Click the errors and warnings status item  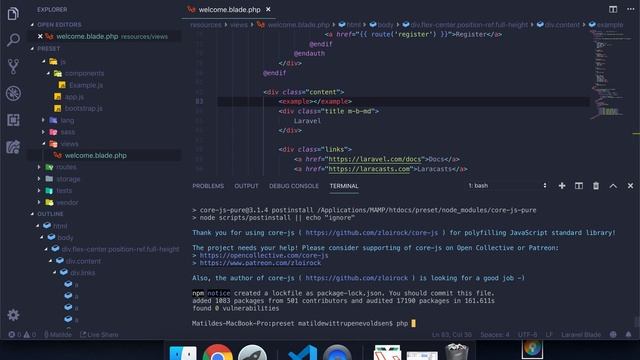[22, 335]
